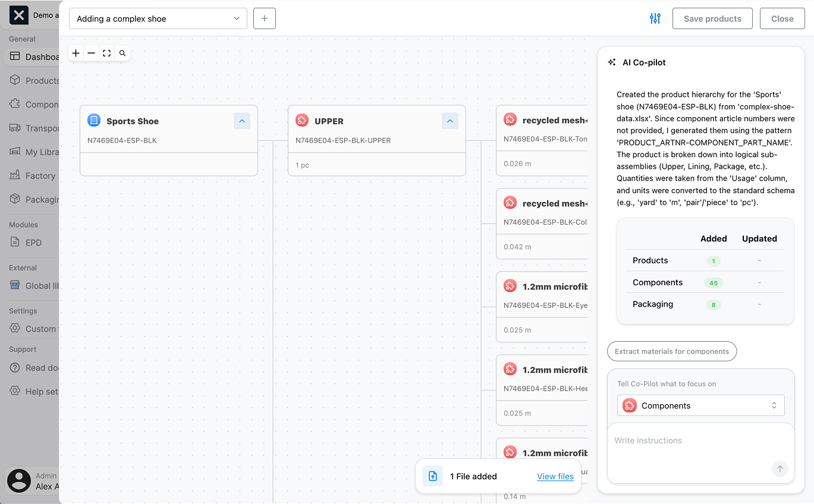Image resolution: width=814 pixels, height=504 pixels.
Task: Zoom in using the plus icon on canvas
Action: [x=76, y=53]
